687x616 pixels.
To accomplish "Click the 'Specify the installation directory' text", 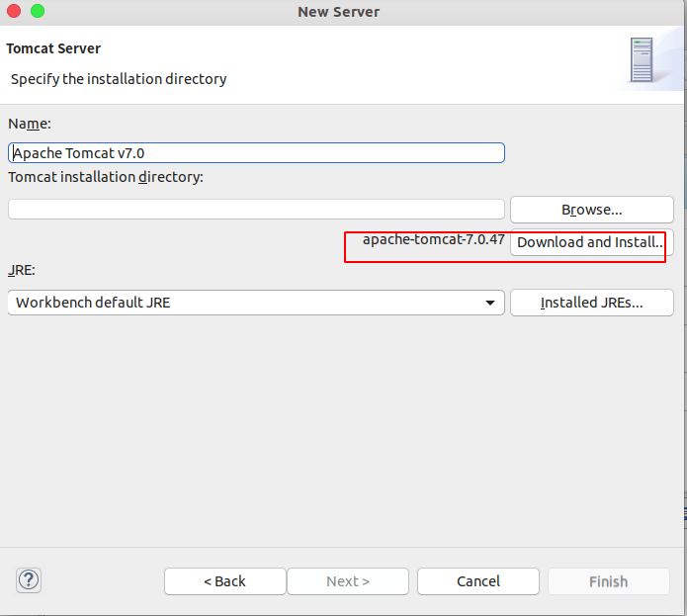I will click(119, 79).
